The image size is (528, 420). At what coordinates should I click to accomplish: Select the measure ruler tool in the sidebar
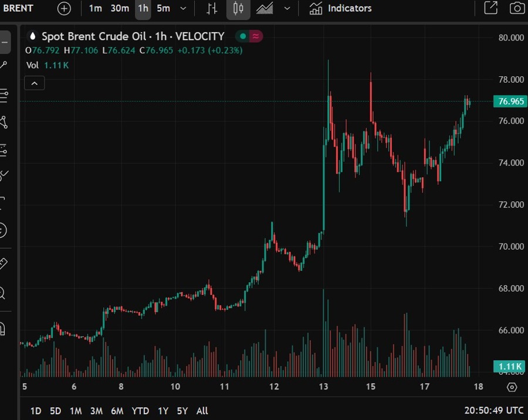point(3,263)
